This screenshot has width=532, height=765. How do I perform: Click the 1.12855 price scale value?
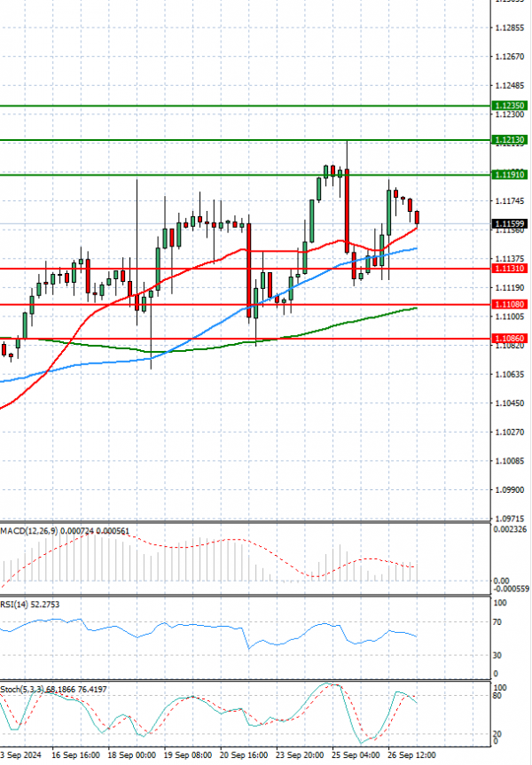510,27
